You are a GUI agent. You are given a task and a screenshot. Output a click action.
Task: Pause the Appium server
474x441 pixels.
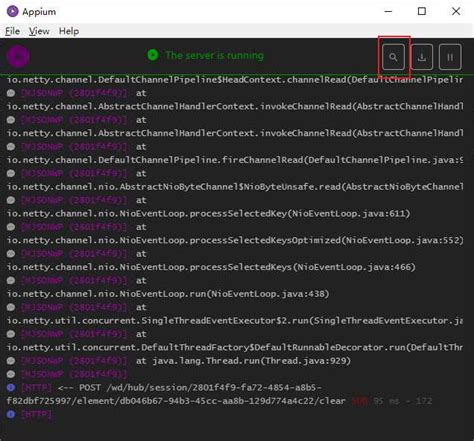point(450,57)
